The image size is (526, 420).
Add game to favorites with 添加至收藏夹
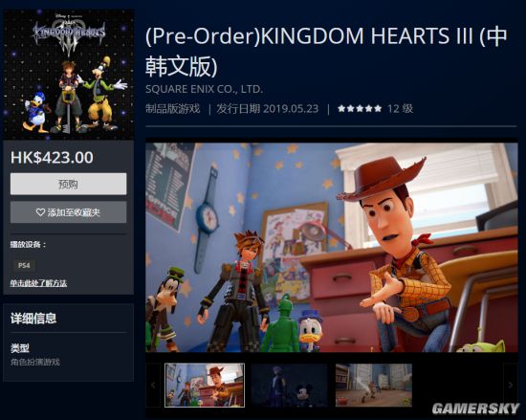click(69, 212)
